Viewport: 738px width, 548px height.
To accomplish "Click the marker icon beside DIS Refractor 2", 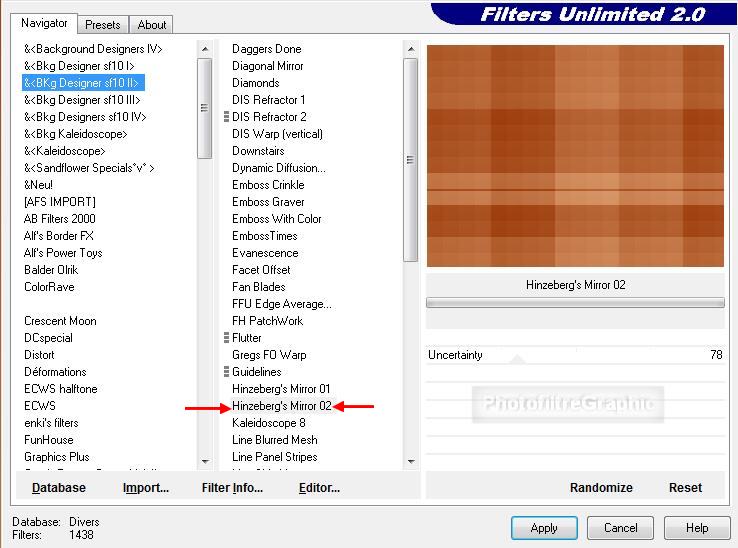I will pyautogui.click(x=227, y=117).
